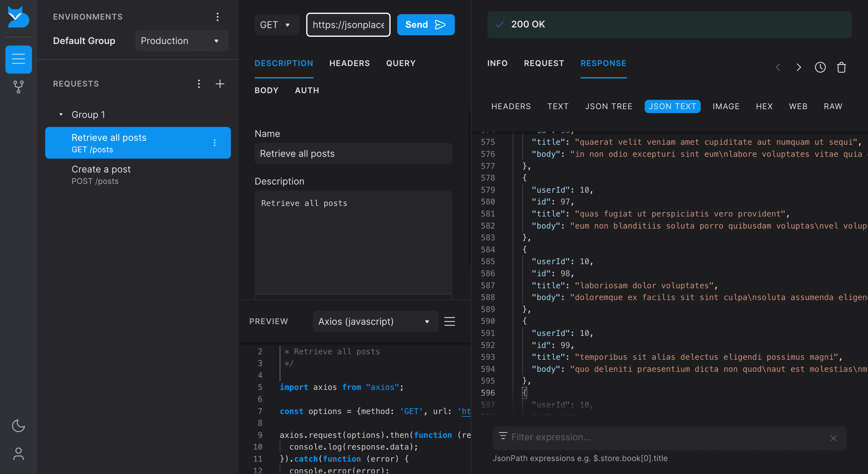Click the import axios code line
The image size is (868, 474).
click(341, 387)
